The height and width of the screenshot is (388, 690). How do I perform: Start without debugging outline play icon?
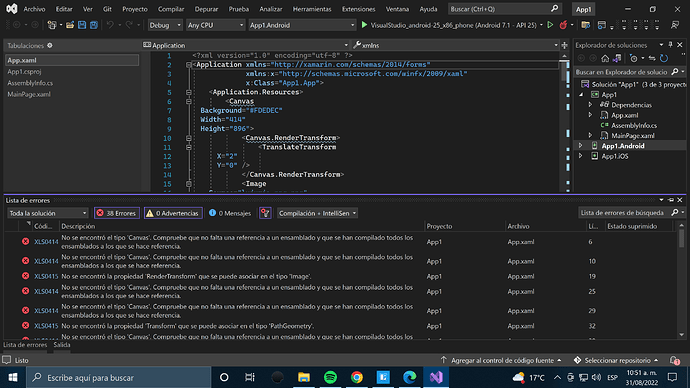[550, 25]
